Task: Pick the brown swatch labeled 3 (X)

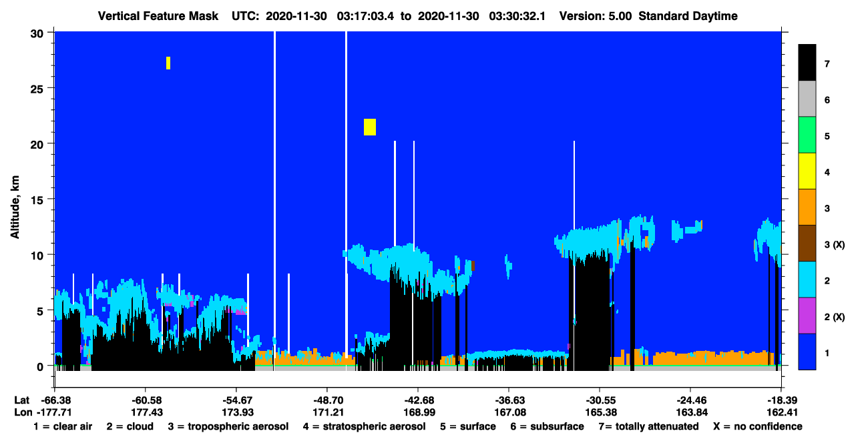Action: click(807, 244)
